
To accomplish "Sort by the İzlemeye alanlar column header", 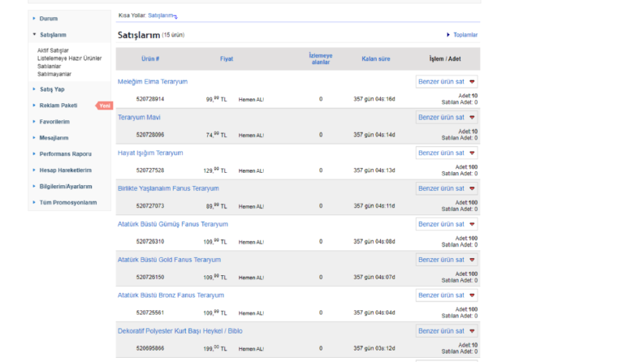I will pyautogui.click(x=321, y=58).
